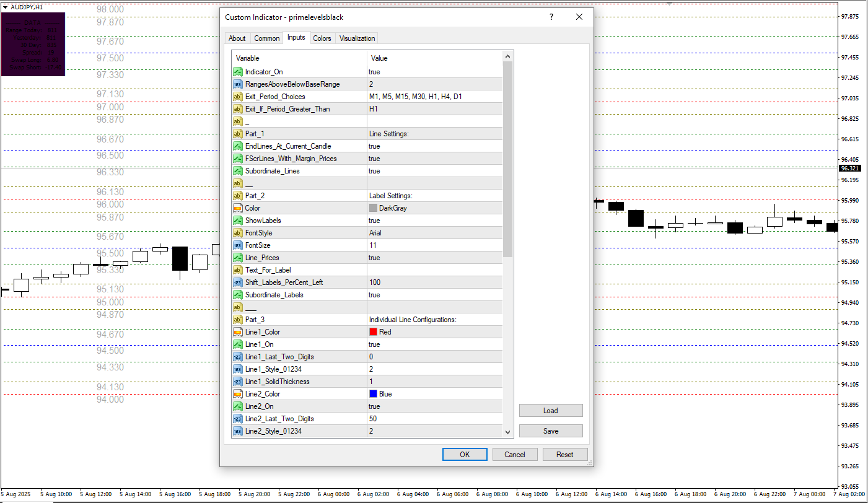Toggle the Line1_On true value
The height and width of the screenshot is (503, 868).
(x=434, y=344)
